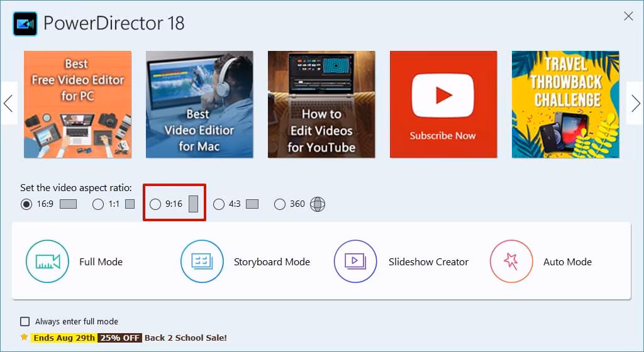
Task: Start the Auto Mode star icon
Action: (511, 261)
